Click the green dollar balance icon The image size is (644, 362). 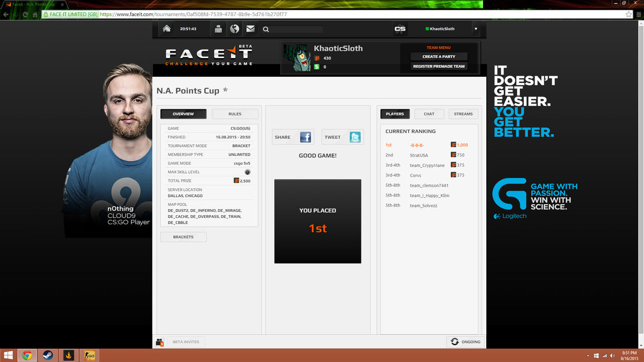tap(317, 67)
